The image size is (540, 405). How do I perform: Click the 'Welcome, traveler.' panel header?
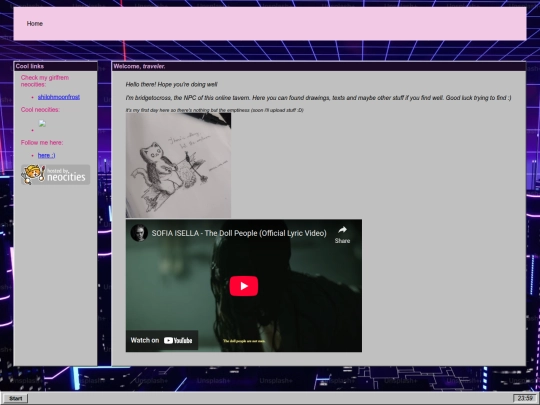coord(319,66)
